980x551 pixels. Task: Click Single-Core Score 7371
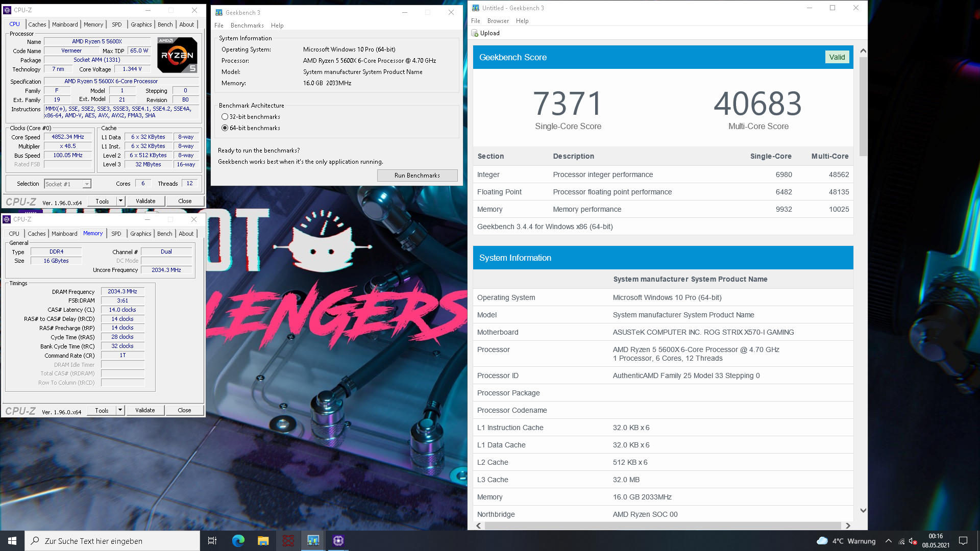pyautogui.click(x=568, y=104)
